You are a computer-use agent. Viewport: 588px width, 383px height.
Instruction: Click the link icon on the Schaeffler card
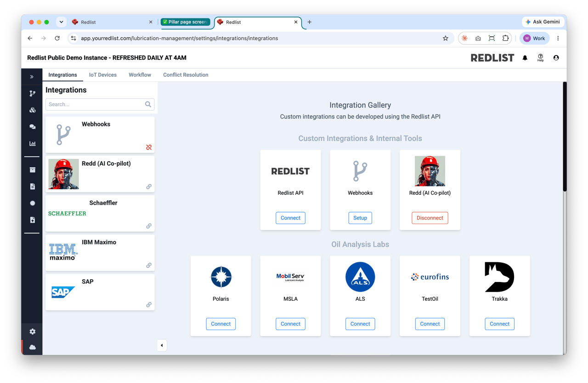(x=149, y=226)
